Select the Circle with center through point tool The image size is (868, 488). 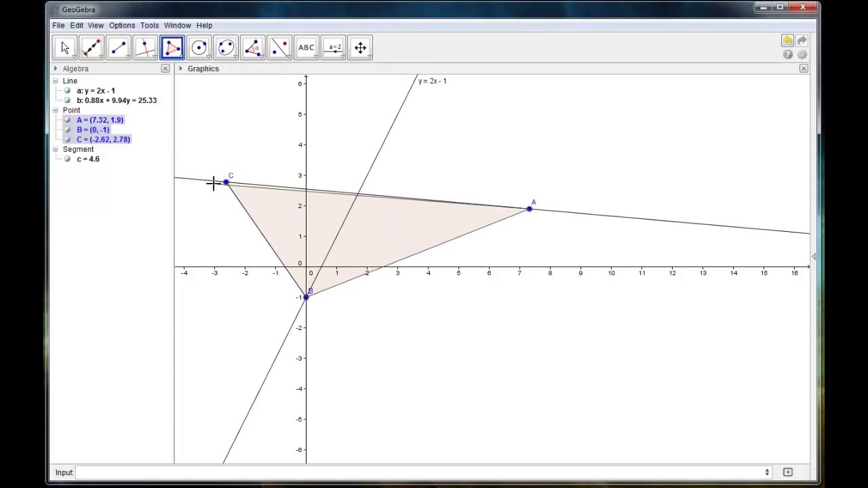199,47
